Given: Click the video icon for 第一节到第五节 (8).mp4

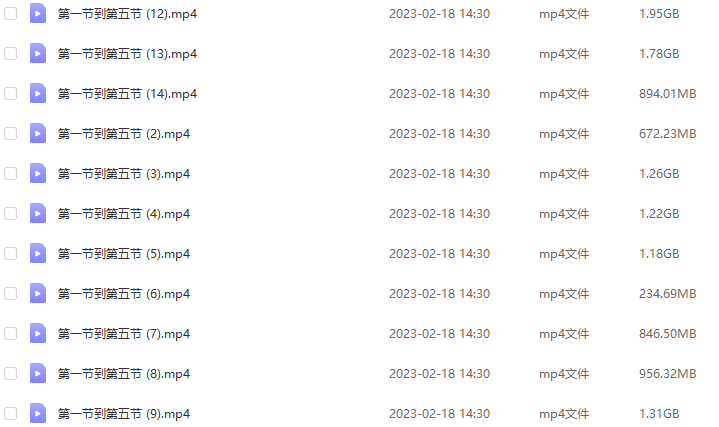Looking at the screenshot, I should 38,373.
